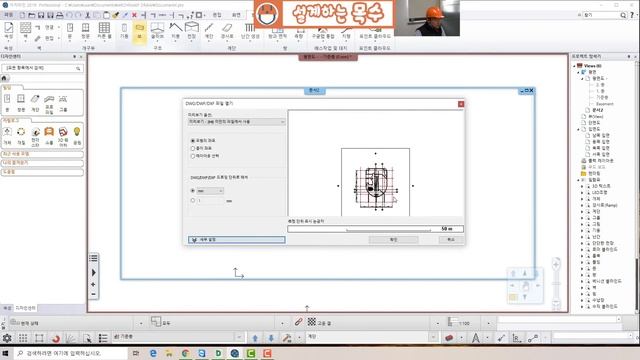Click the Windows taskbar search box
The image size is (640, 360).
pyautogui.click(x=71, y=353)
